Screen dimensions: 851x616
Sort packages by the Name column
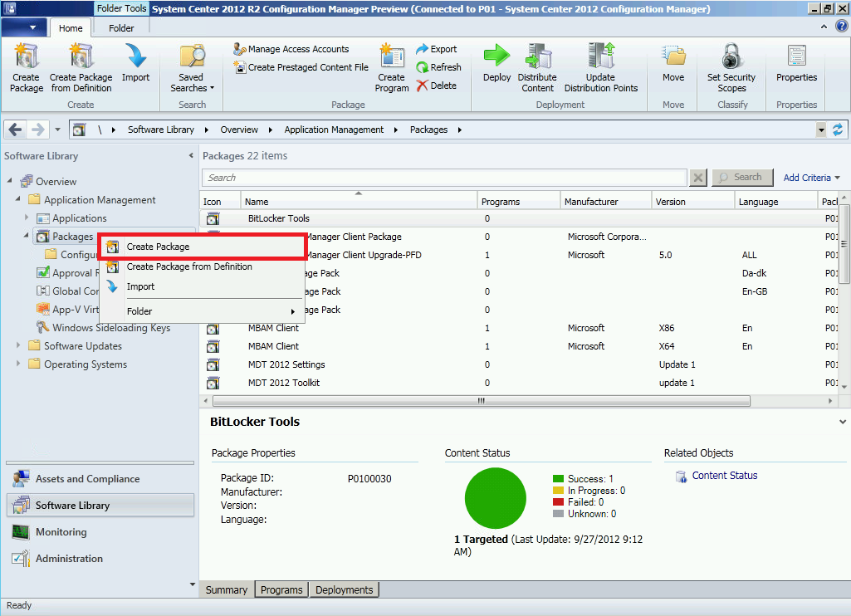(x=359, y=202)
